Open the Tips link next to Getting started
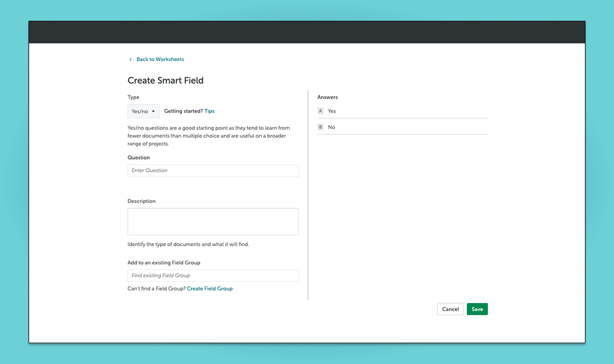This screenshot has width=614, height=364. (209, 111)
